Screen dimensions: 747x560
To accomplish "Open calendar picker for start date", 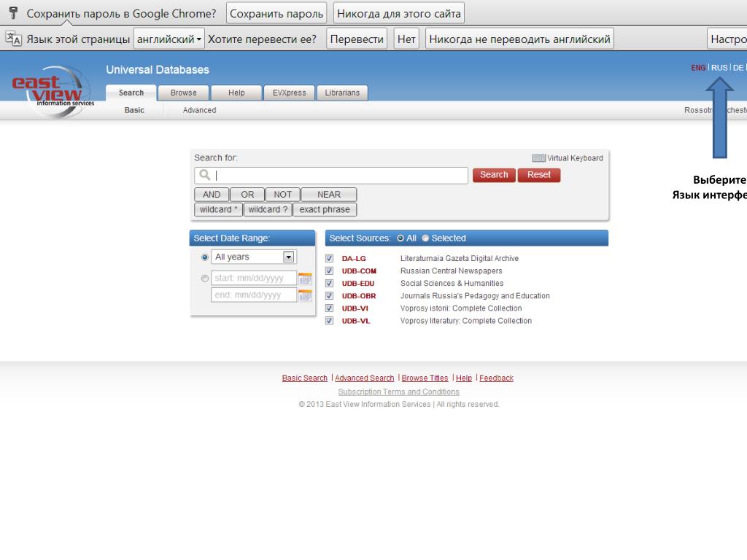I will click(x=305, y=279).
